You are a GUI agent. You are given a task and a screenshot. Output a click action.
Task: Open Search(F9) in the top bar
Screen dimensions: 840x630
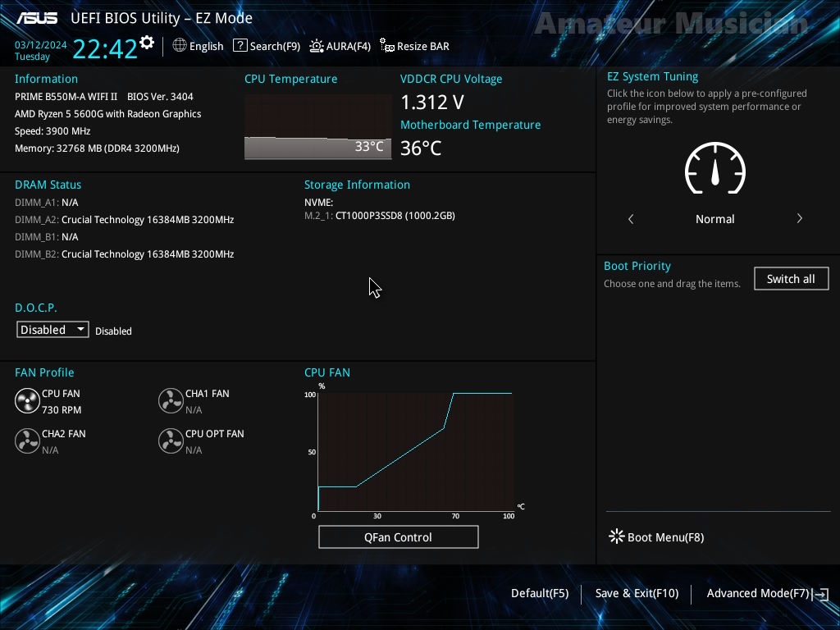267,46
